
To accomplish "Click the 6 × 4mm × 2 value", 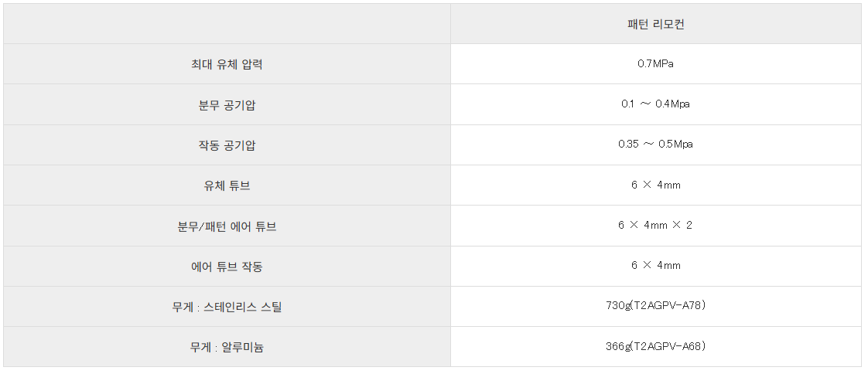I will pyautogui.click(x=655, y=226).
